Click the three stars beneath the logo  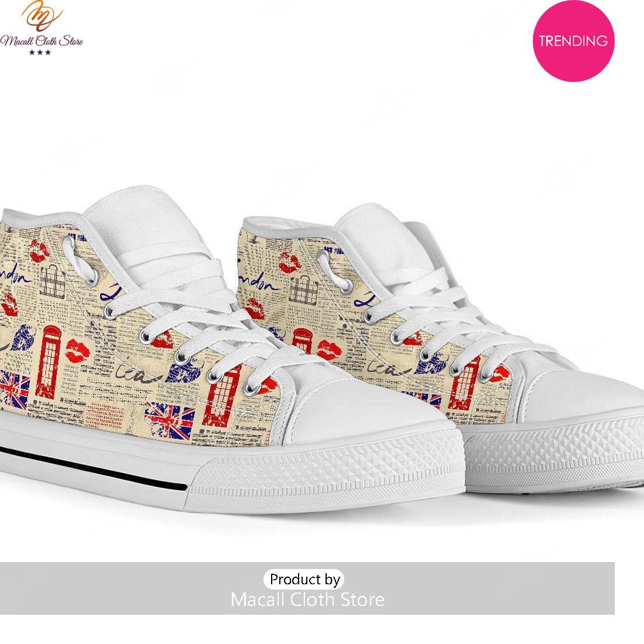click(x=40, y=52)
